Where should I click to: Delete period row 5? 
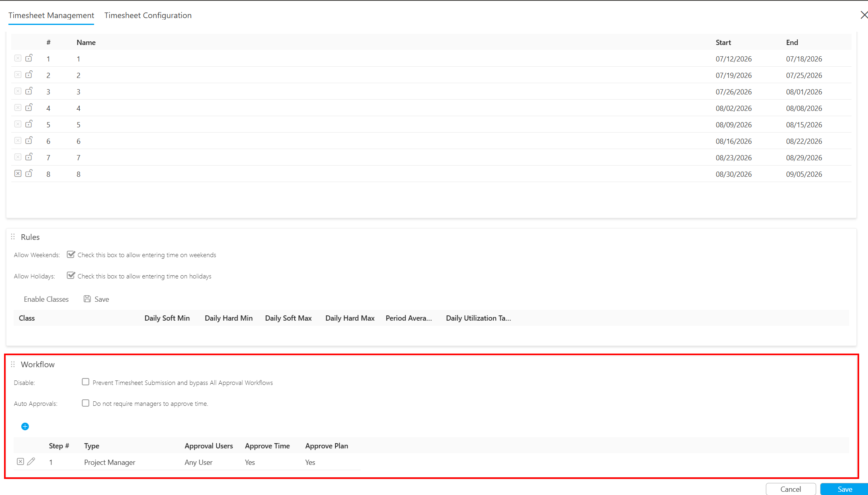pos(18,124)
